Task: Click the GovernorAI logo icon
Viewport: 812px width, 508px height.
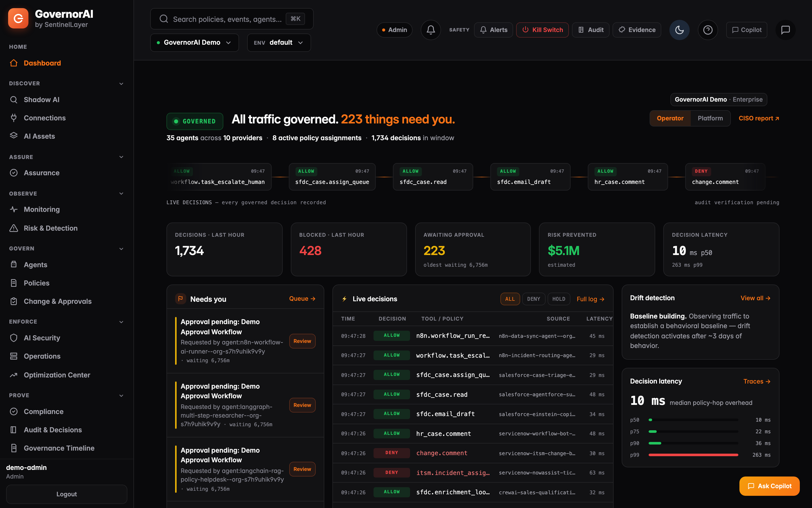Action: pos(18,19)
